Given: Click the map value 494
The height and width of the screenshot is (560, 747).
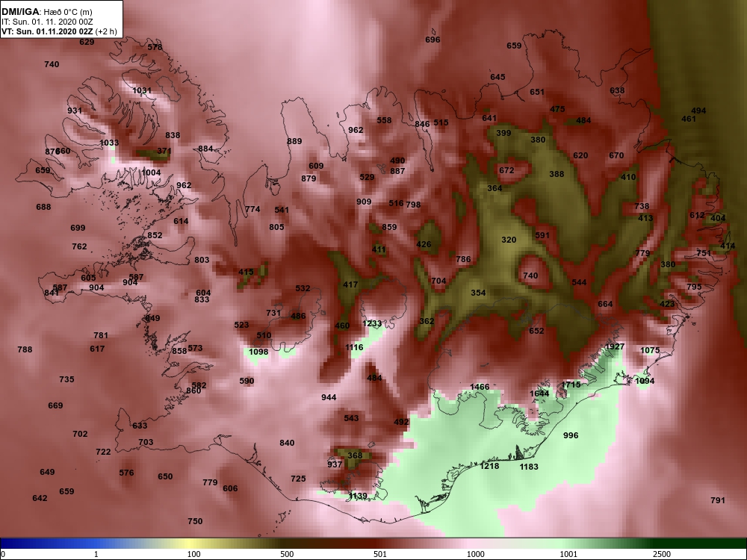Looking at the screenshot, I should click(699, 111).
